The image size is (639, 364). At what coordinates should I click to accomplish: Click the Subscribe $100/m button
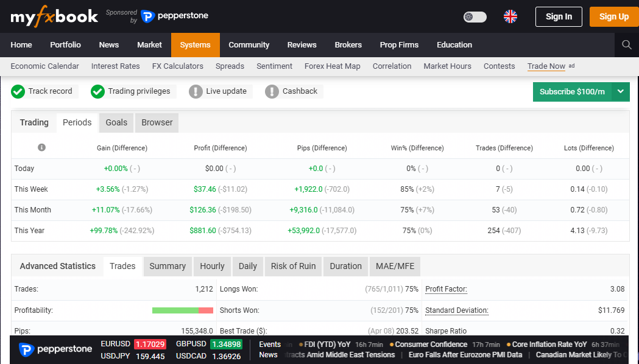pos(572,92)
